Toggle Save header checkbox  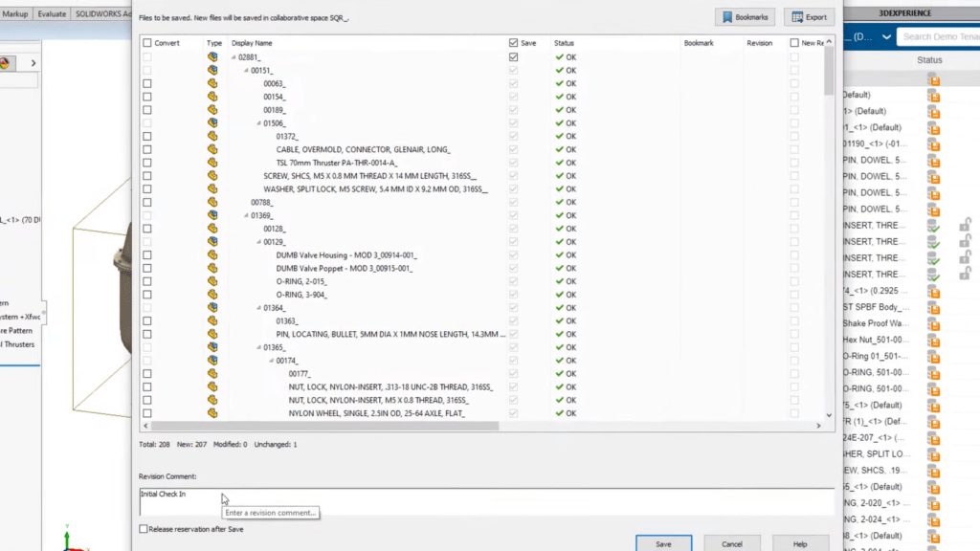click(x=513, y=43)
